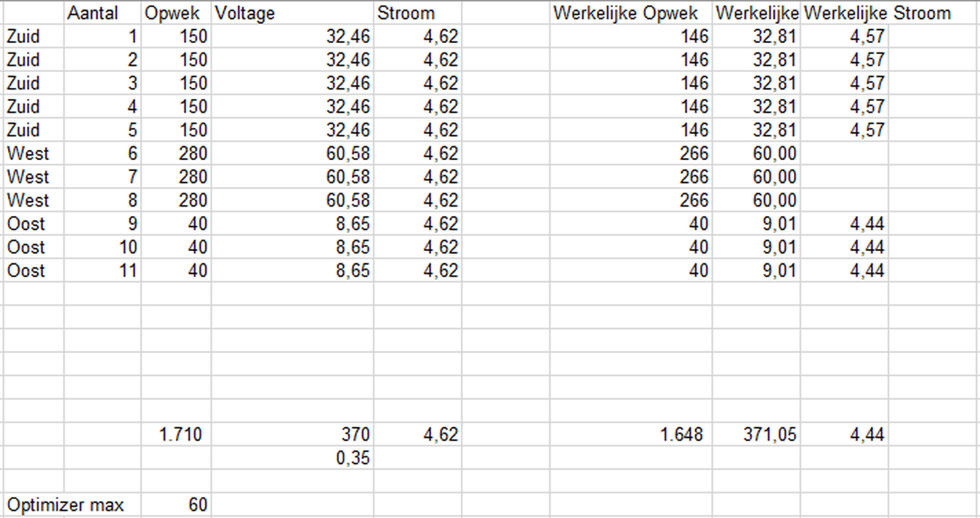Click the Aantal cell with value 2
980x518 pixels.
(103, 60)
